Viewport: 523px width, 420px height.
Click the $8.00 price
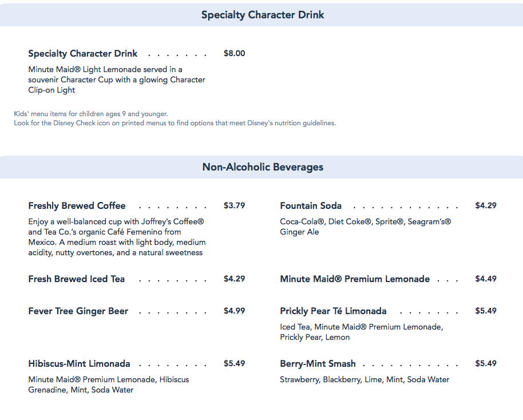(x=234, y=53)
